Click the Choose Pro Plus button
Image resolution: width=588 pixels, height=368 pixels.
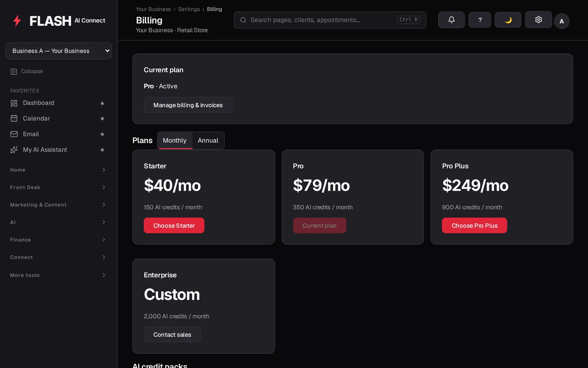474,226
